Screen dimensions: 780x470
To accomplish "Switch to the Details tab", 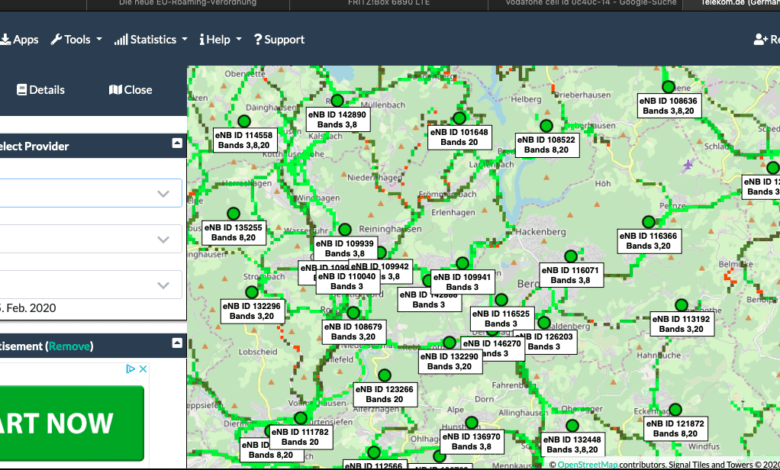I will click(x=40, y=89).
